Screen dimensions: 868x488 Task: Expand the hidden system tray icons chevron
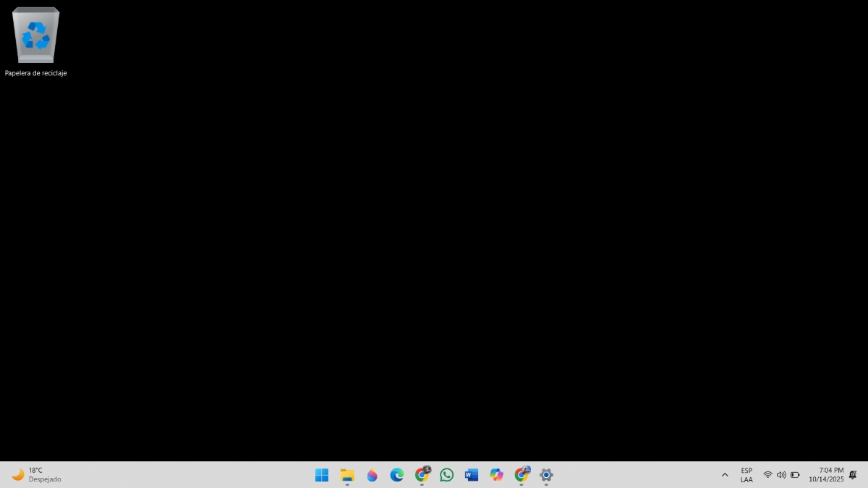point(725,475)
